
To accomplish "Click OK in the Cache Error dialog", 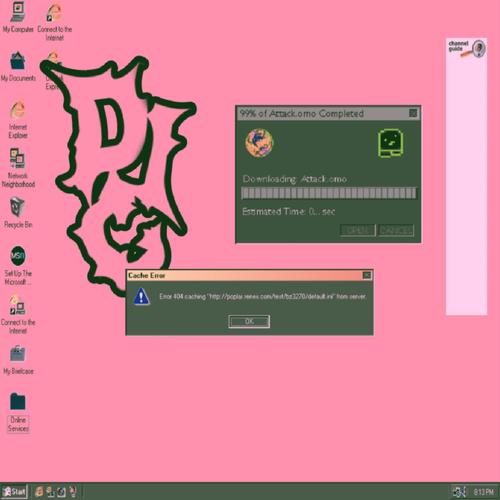I will [249, 321].
